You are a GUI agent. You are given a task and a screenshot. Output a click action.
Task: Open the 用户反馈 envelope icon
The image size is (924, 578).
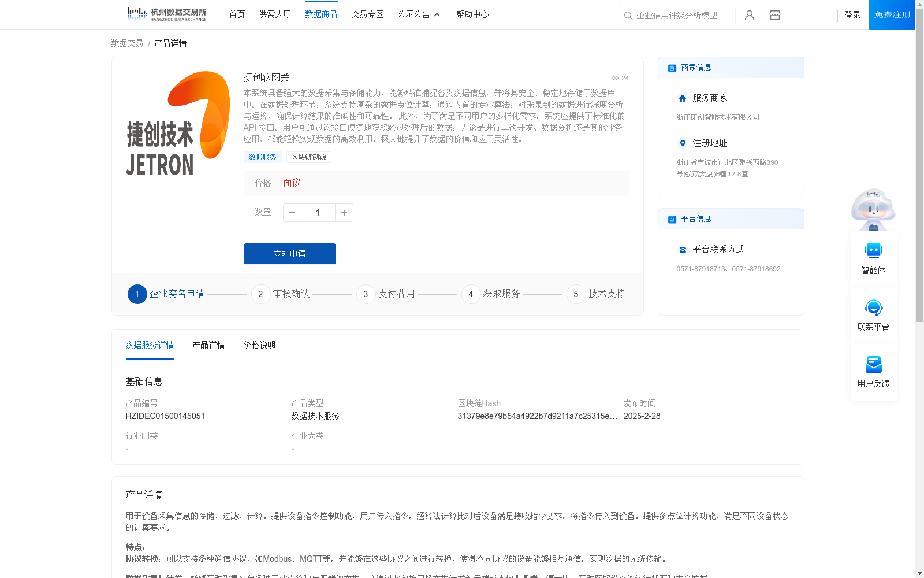point(873,364)
